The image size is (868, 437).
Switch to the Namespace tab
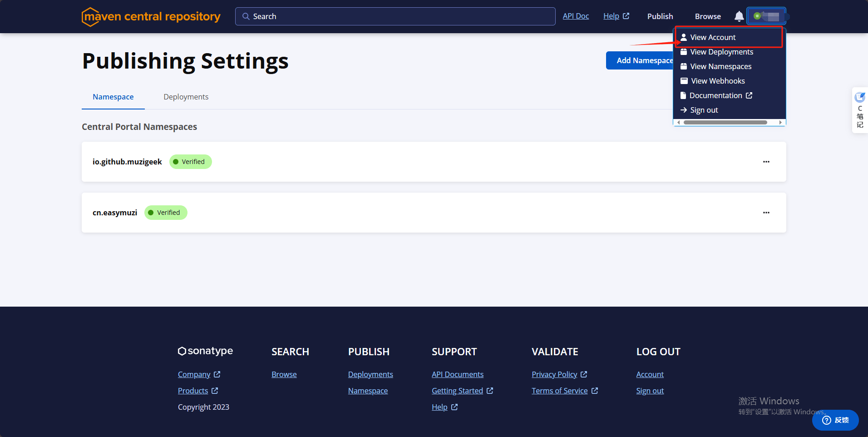[x=113, y=97]
